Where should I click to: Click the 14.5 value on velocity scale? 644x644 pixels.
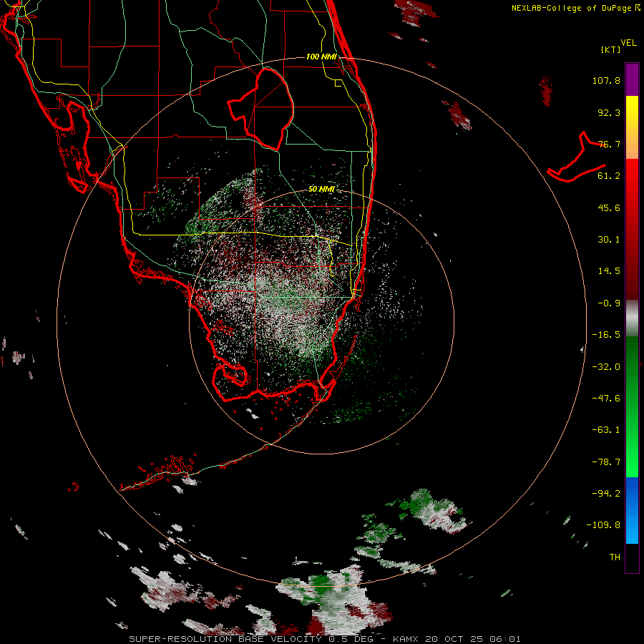tap(609, 271)
